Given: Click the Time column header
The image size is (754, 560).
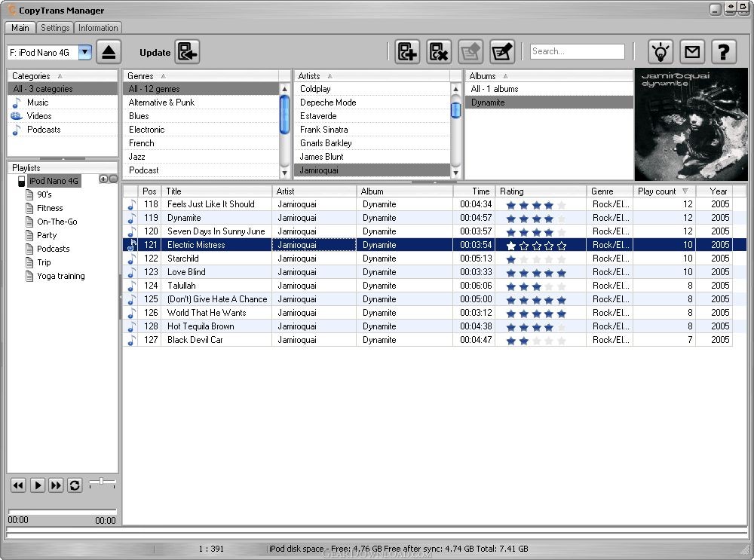Looking at the screenshot, I should point(474,191).
